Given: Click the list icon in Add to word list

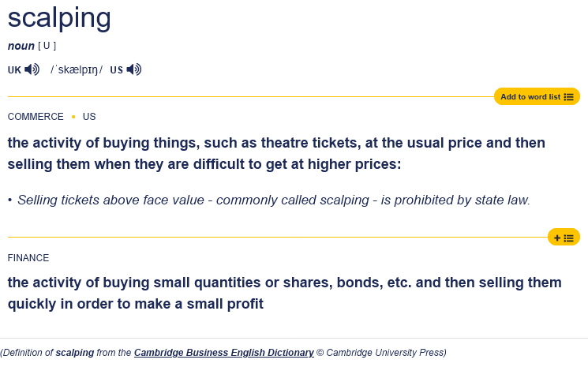Looking at the screenshot, I should point(569,97).
